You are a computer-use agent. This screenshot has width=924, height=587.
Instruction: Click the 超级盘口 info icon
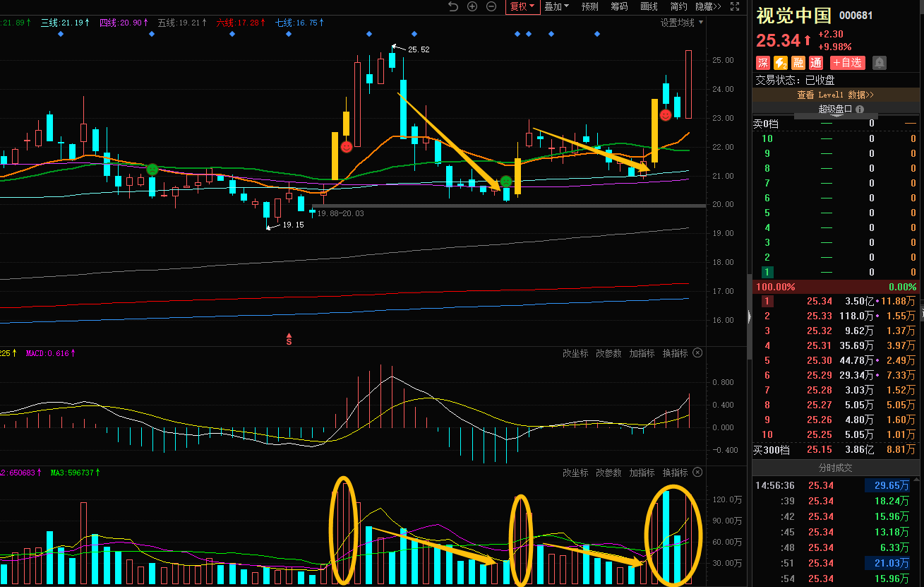859,109
